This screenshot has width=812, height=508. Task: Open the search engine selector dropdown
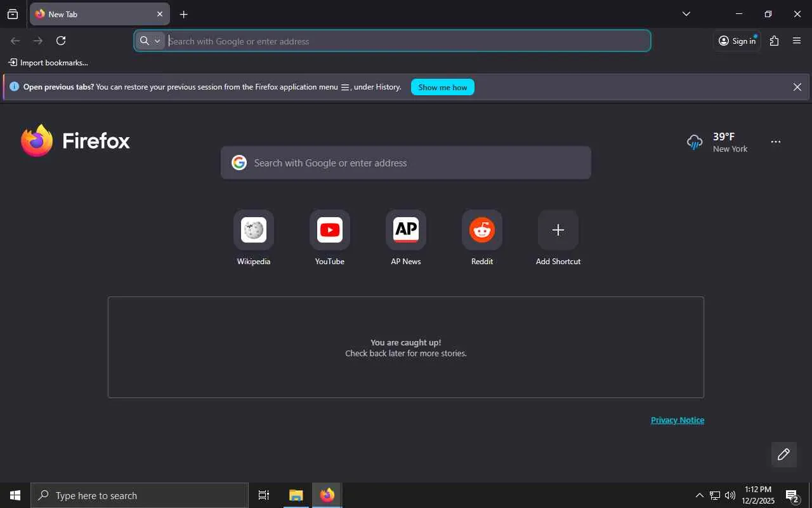click(x=150, y=41)
